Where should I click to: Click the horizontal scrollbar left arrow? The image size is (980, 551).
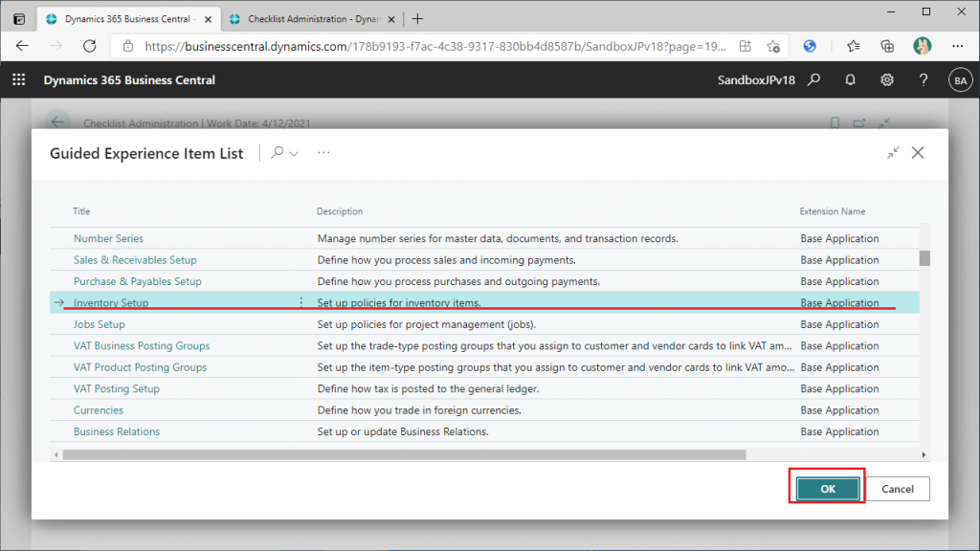(x=56, y=454)
